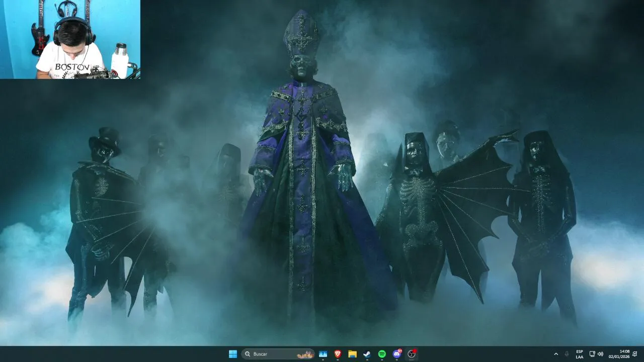The width and height of the screenshot is (644, 362).
Task: Switch to OBS Studio on the taskbar
Action: coord(412,354)
